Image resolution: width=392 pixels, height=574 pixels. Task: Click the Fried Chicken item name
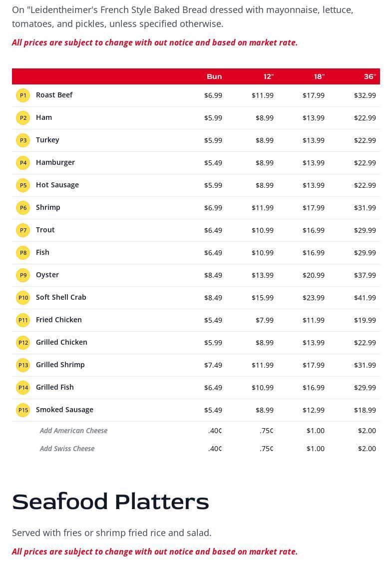[x=59, y=320]
